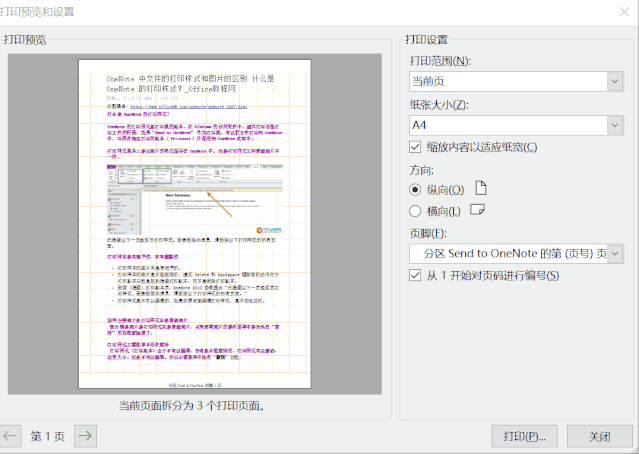This screenshot has width=639, height=454.
Task: Click the previewed page thumbnail
Action: point(195,224)
